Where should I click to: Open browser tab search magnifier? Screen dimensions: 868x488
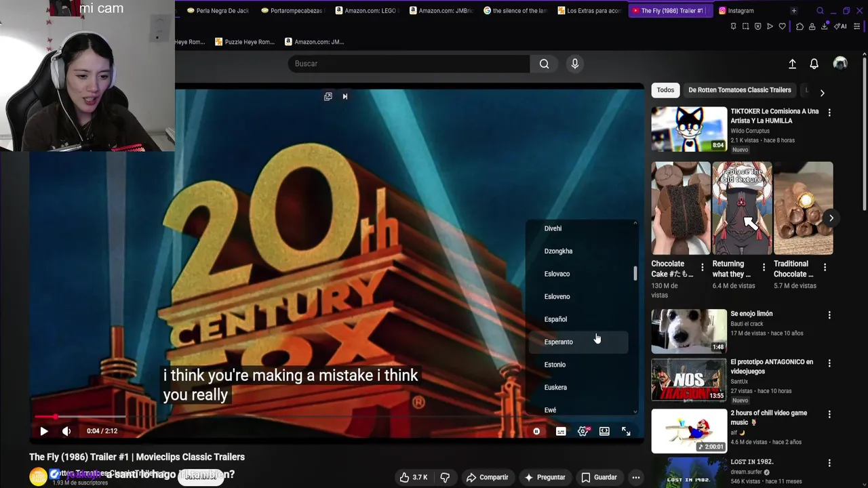[820, 11]
